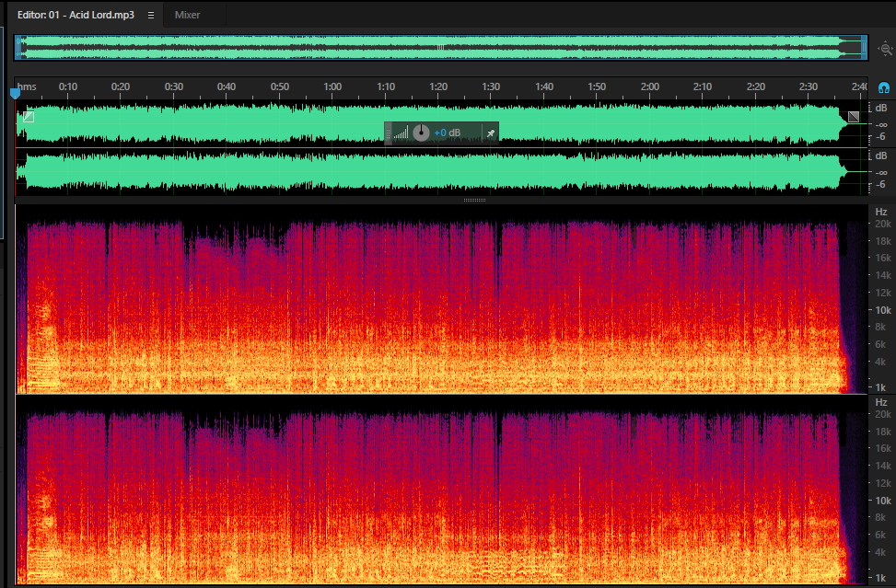
Task: Click the fade in handle on the waveform
Action: (28, 117)
